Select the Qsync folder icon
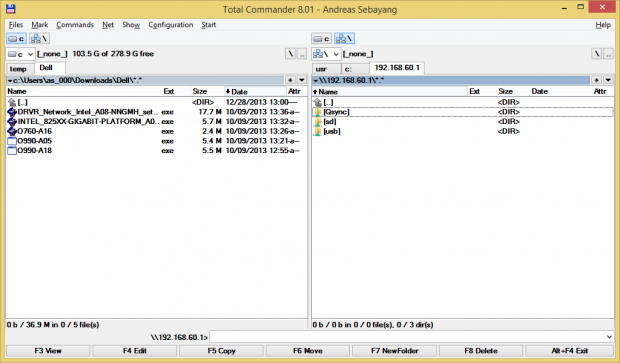 (318, 112)
